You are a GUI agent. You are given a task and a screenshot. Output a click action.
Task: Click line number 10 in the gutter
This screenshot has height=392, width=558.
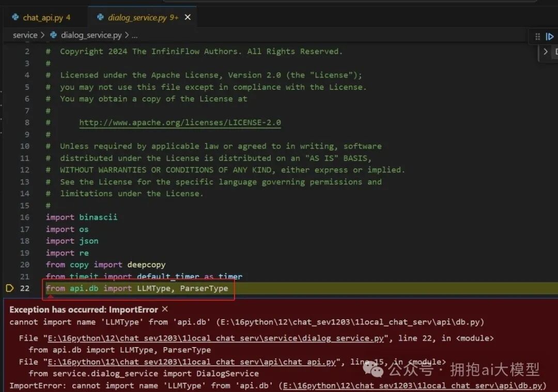pos(24,146)
